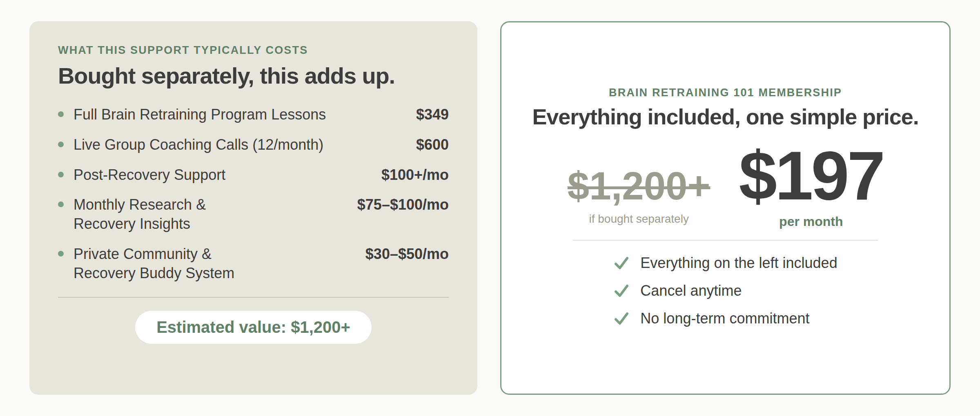Click the bullet dot before Live Group Coaching Calls
Image resolution: width=980 pixels, height=416 pixels.
[61, 144]
